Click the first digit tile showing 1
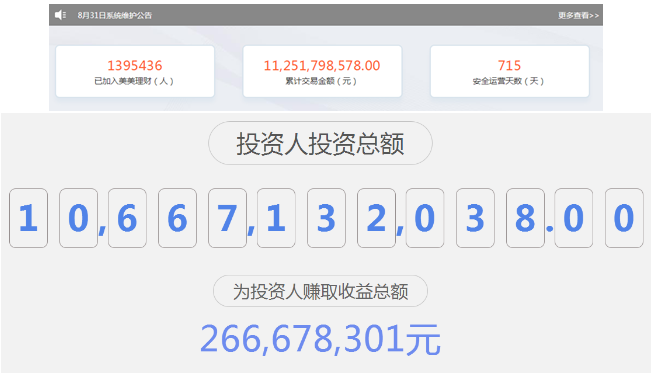 [29, 218]
